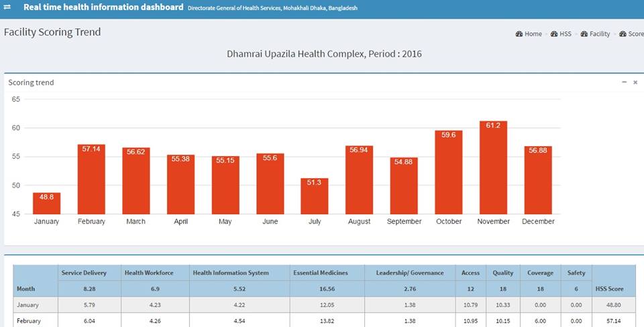Click the January bar showing 48.8
644x327 pixels.
click(x=46, y=203)
